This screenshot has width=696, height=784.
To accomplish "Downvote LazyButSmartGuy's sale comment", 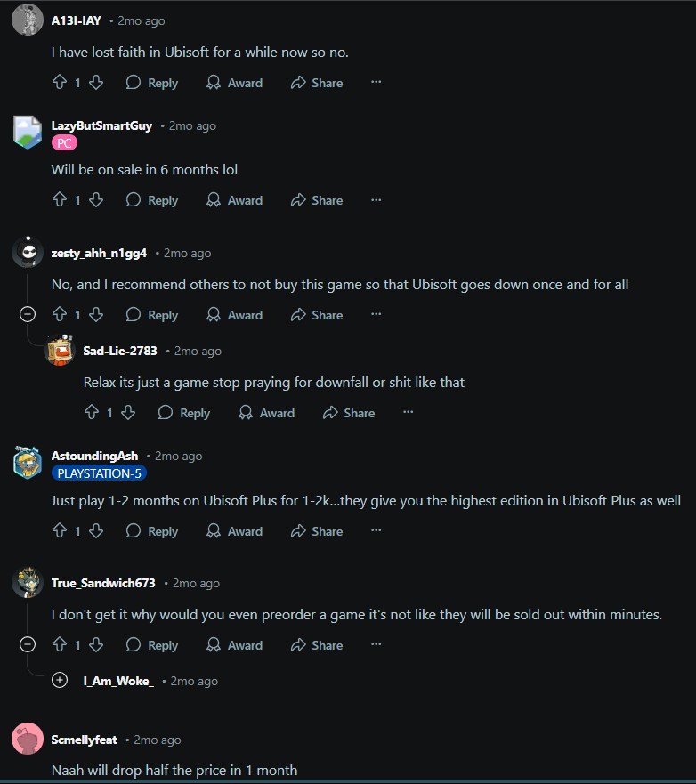I will pos(96,200).
